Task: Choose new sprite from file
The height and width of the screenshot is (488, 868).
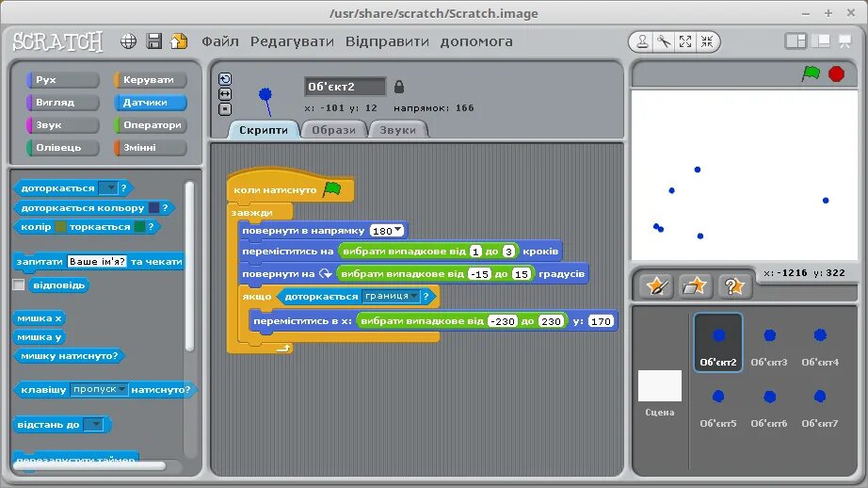Action: (695, 286)
